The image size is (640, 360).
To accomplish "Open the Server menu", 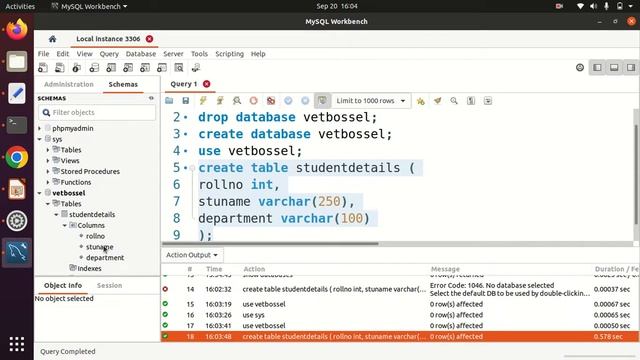I will tap(173, 54).
